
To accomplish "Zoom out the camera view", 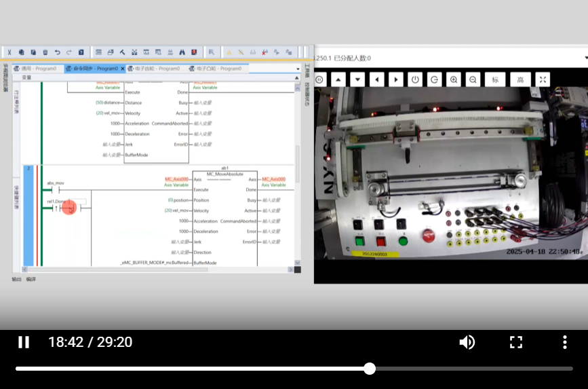I will [x=473, y=79].
